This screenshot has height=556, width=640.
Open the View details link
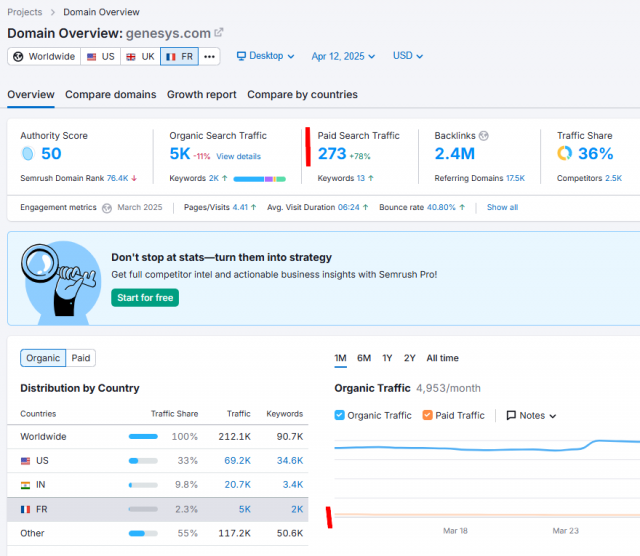coord(238,156)
